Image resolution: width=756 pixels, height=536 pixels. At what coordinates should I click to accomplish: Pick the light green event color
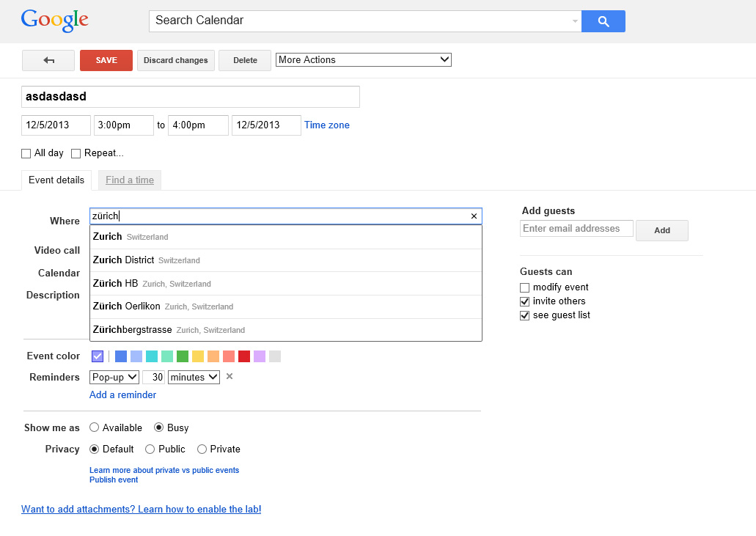click(167, 356)
